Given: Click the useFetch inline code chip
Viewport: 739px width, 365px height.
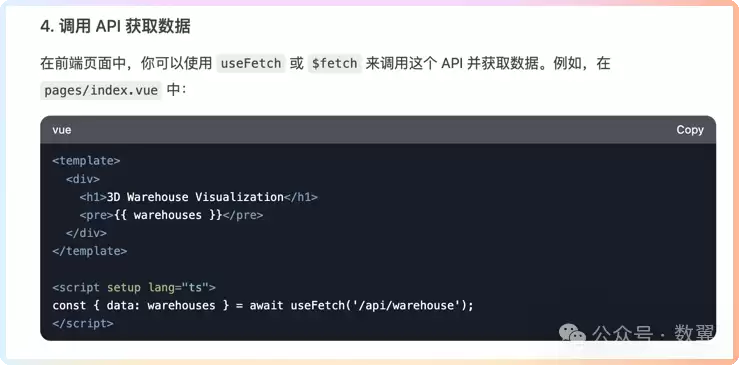Looking at the screenshot, I should coord(251,63).
